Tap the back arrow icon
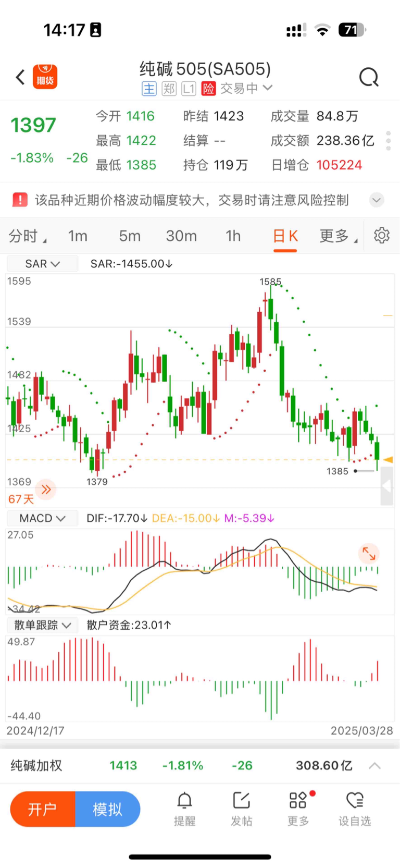This screenshot has width=400, height=868. [x=20, y=77]
